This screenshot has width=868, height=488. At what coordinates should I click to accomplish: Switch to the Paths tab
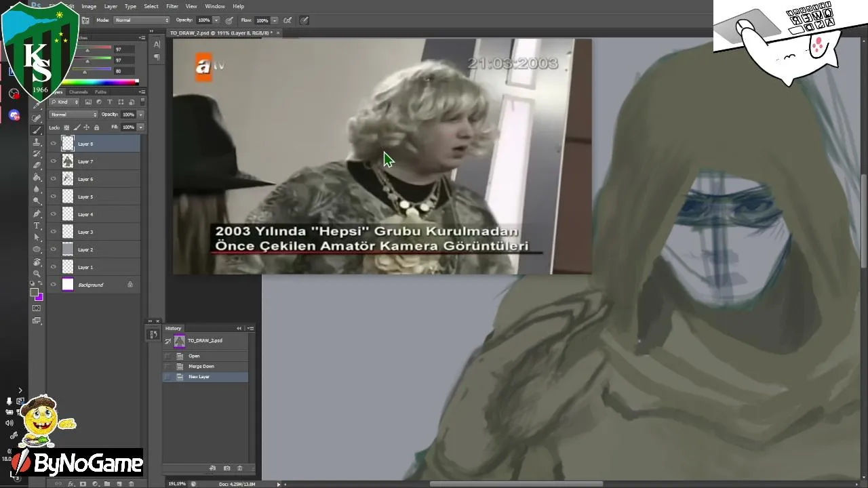tap(100, 91)
